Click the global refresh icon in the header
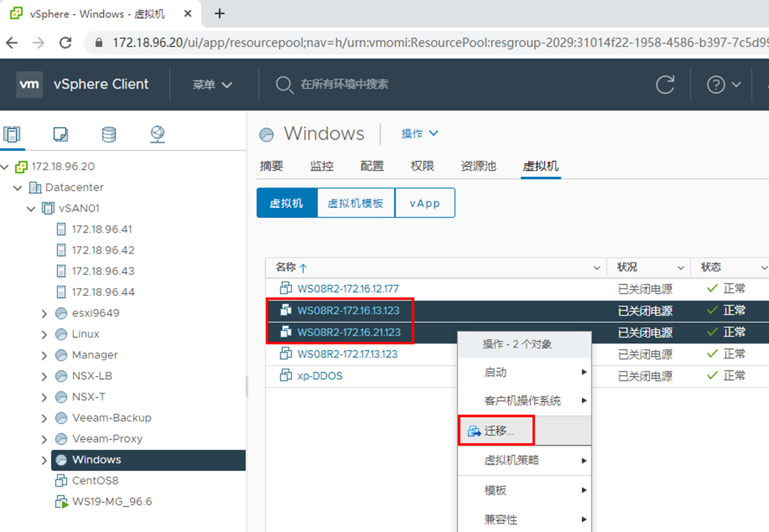769x532 pixels. tap(665, 85)
